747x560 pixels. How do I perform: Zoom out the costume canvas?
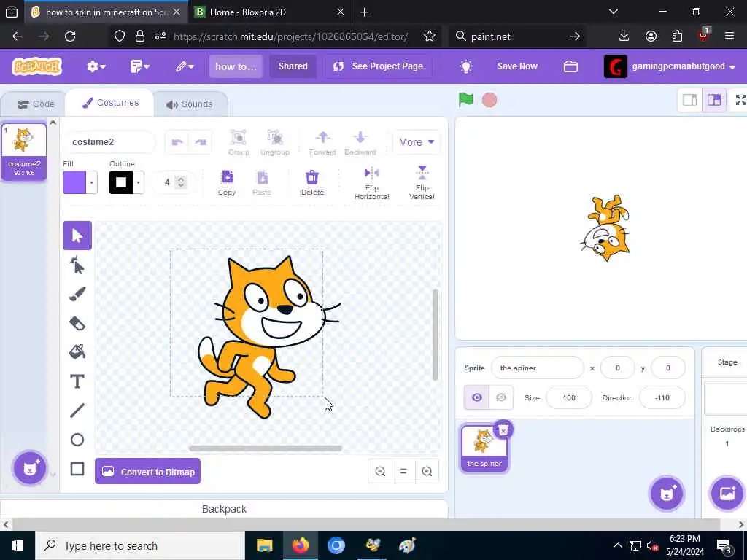pos(380,472)
